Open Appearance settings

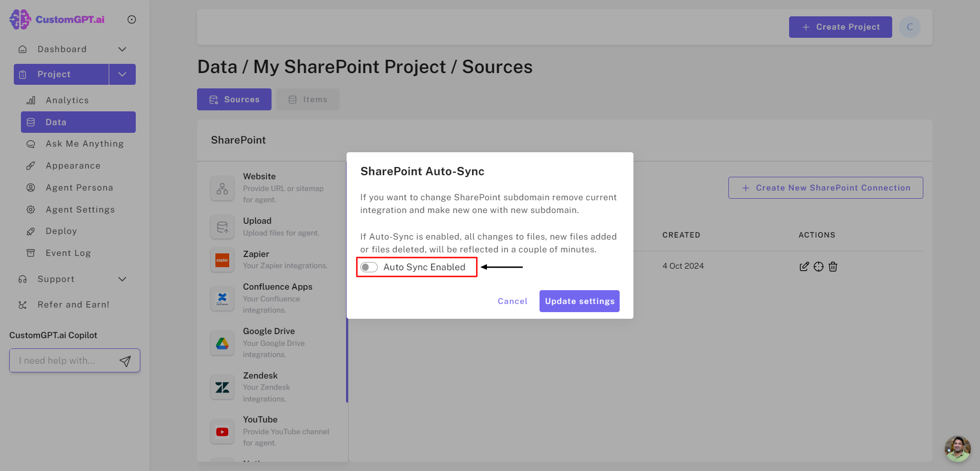coord(73,166)
